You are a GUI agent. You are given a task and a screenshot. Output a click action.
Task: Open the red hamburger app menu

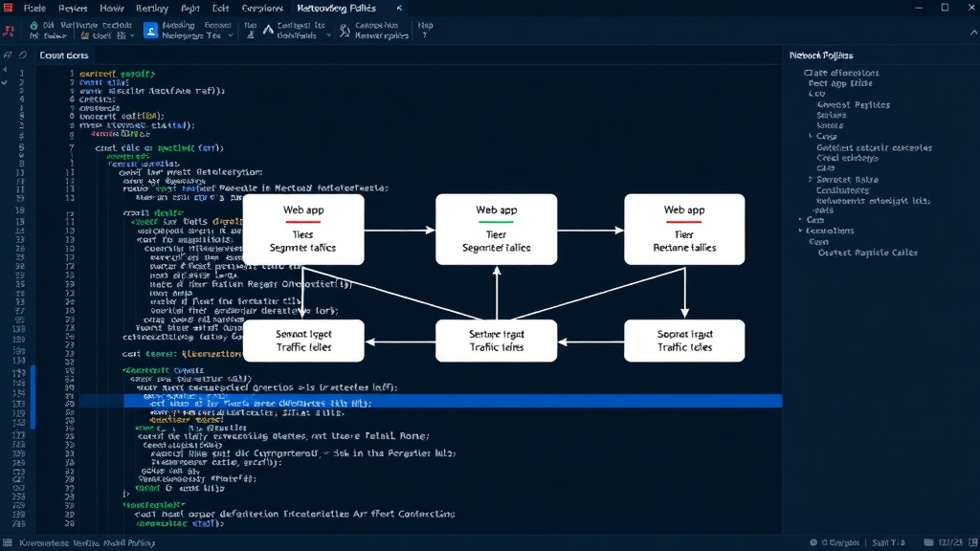tap(8, 8)
